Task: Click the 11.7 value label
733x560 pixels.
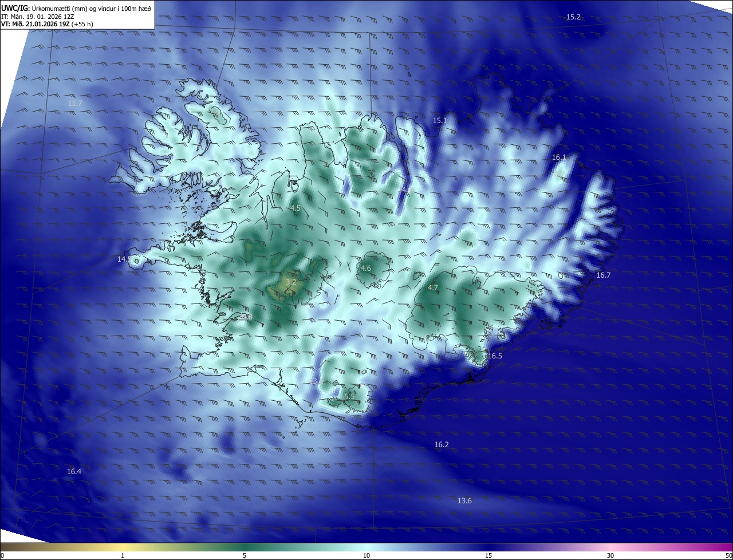Action: [74, 104]
